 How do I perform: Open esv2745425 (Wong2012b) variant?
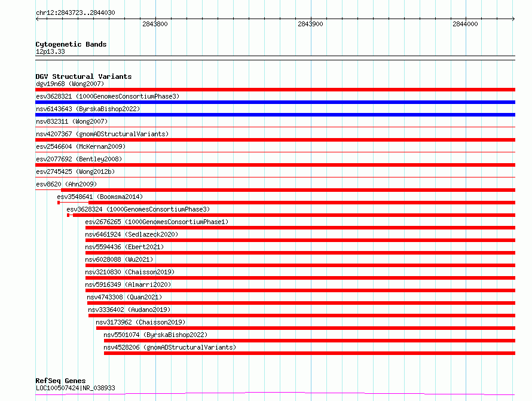(75, 172)
